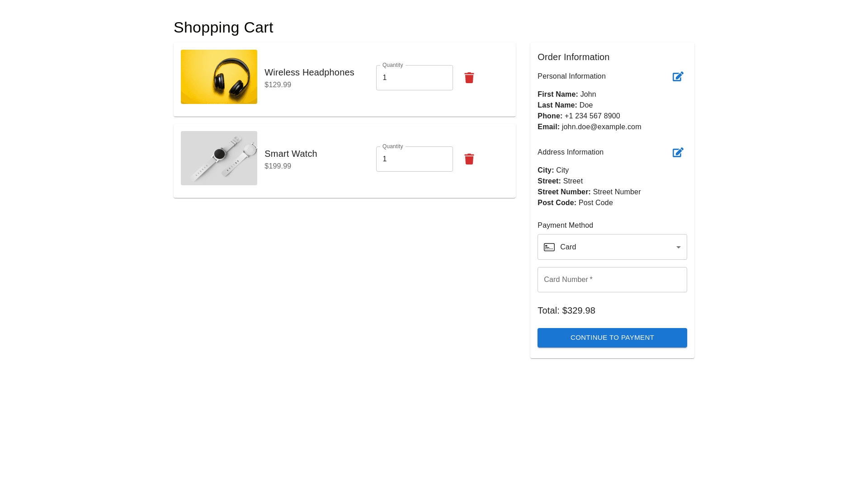Delete Wireless Headphones with trash icon

tap(469, 78)
